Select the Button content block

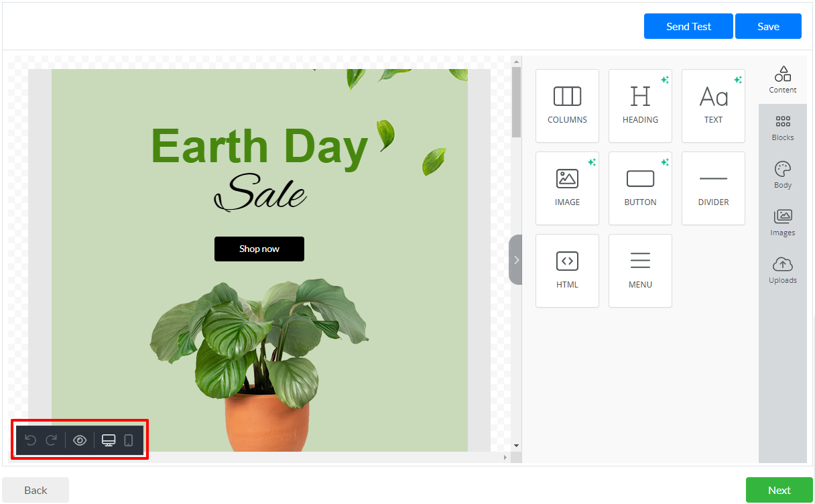pyautogui.click(x=640, y=188)
